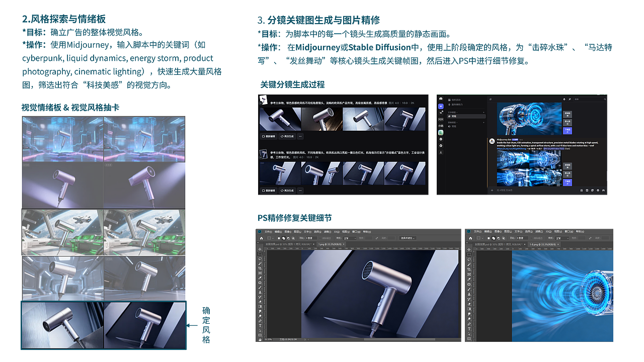Toggle 消除锯齿 checkbox in right Photoshop

coord(531,238)
